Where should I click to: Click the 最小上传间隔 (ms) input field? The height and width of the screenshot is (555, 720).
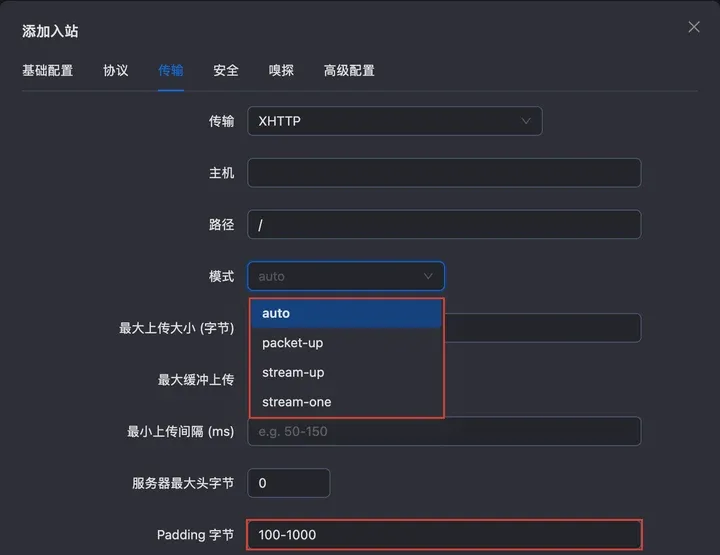coord(444,431)
